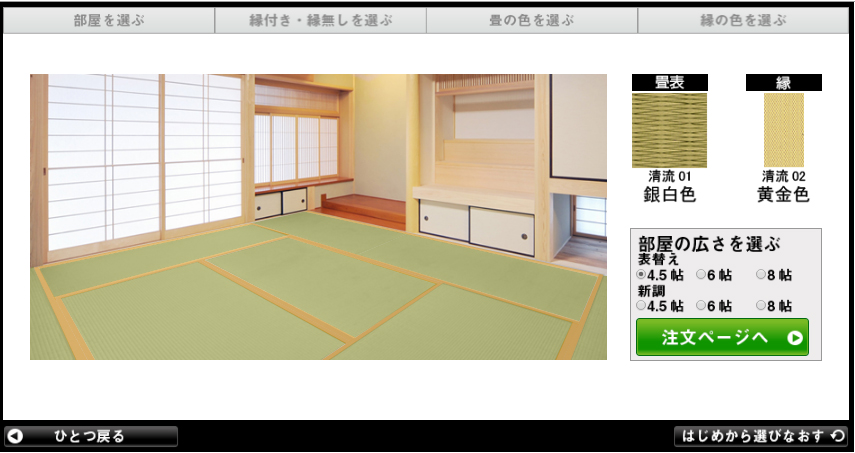Click the 部屋の広さを選ぶ heading
The width and height of the screenshot is (855, 453).
pos(709,244)
